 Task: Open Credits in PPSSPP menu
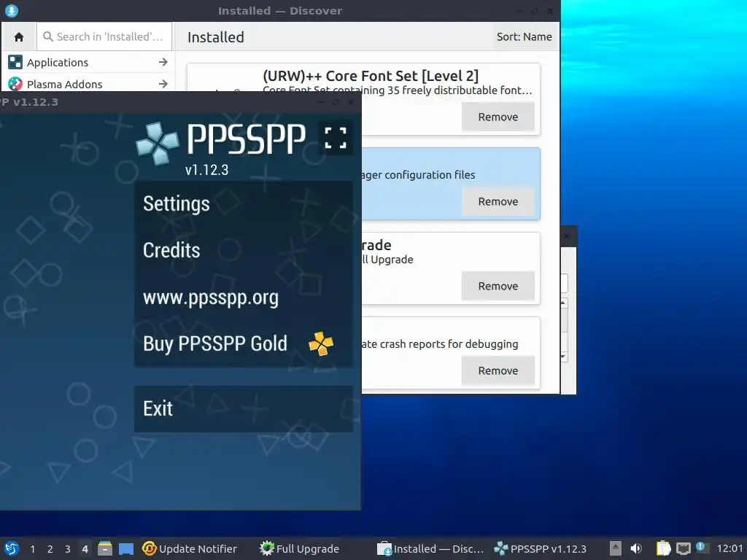[x=244, y=251]
